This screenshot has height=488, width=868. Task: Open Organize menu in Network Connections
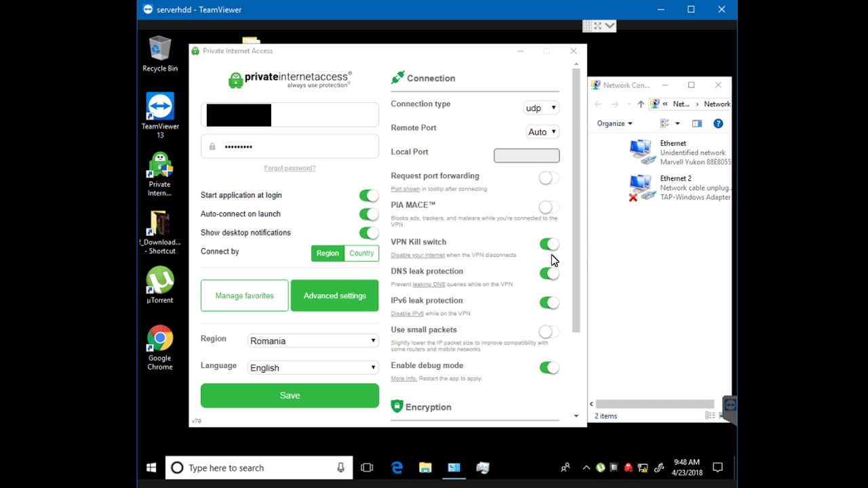[x=614, y=123]
